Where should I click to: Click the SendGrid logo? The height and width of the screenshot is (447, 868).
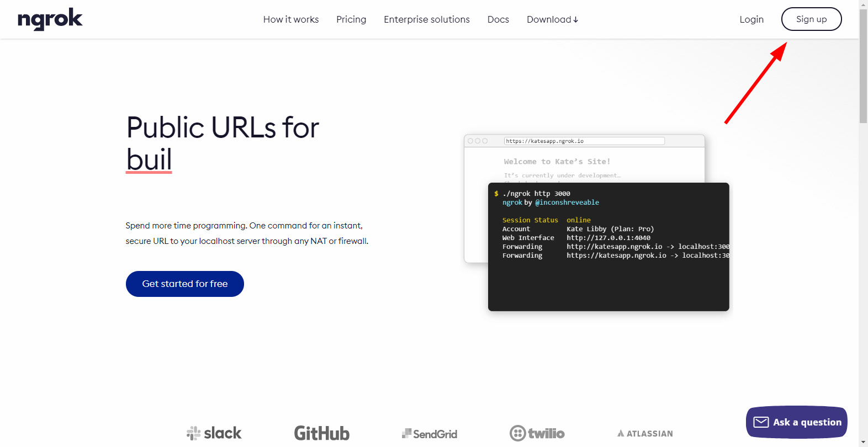(x=429, y=434)
